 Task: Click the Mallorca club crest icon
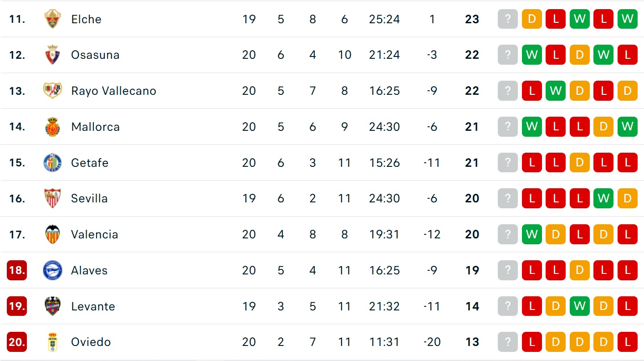[x=52, y=127]
